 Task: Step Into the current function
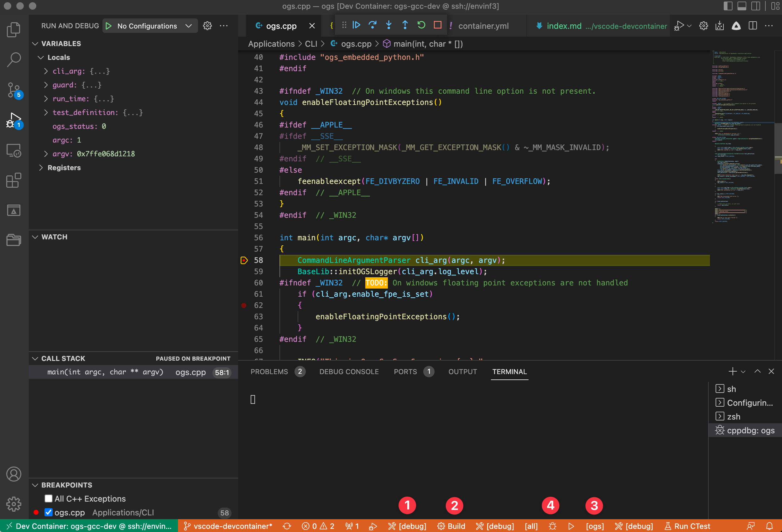(x=388, y=25)
